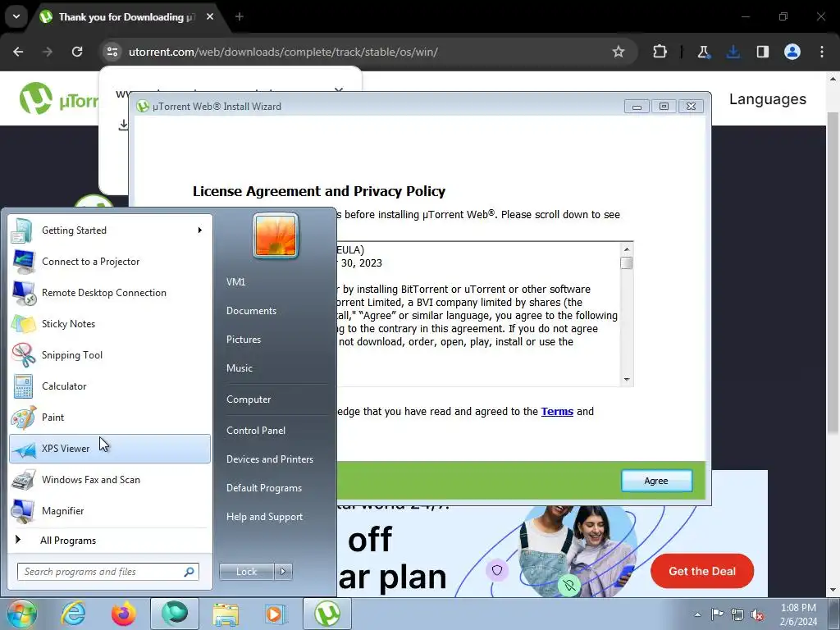Click the Paint palette icon

click(23, 418)
